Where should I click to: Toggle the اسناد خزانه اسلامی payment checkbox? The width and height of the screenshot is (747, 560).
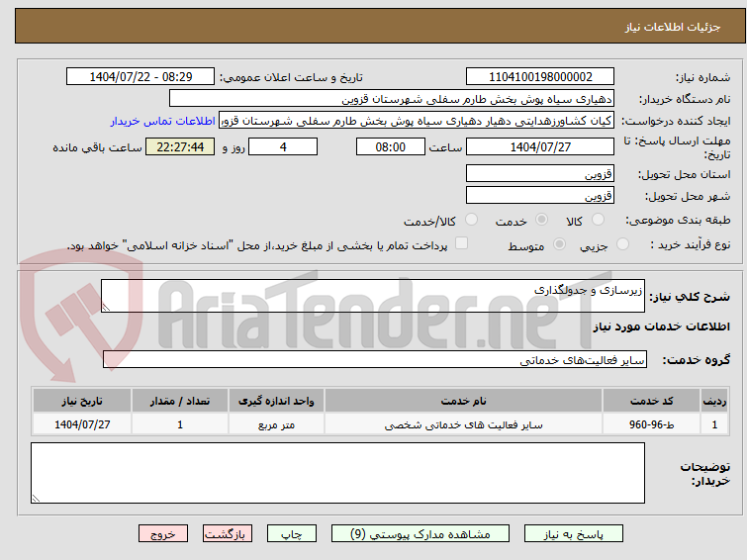pyautogui.click(x=461, y=243)
